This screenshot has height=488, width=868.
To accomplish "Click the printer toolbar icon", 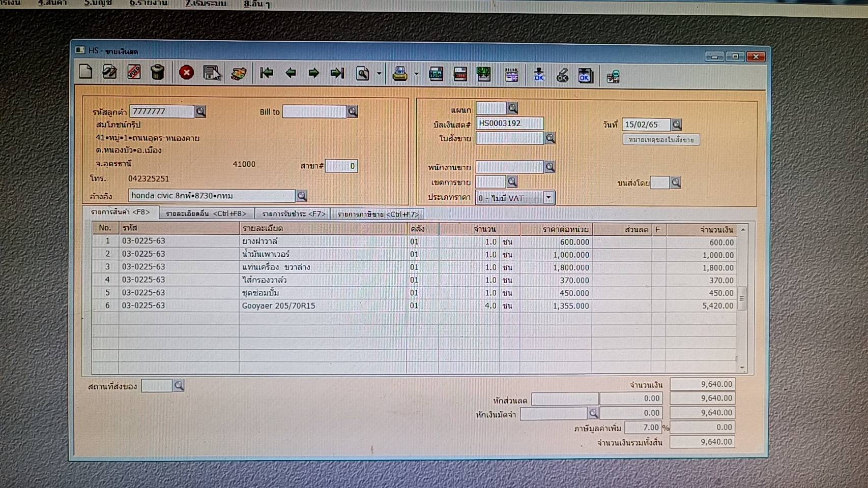I will [400, 74].
